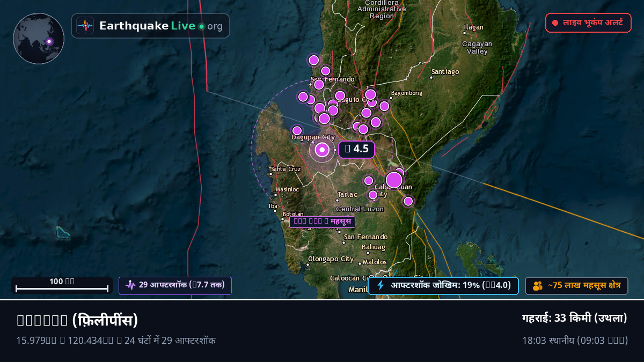Click the "Earthquake Live" site title text
644x362 pixels.
pyautogui.click(x=147, y=26)
